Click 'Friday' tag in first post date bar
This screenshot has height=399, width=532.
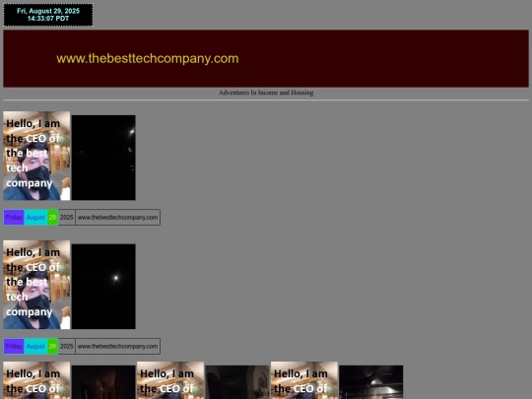click(14, 218)
